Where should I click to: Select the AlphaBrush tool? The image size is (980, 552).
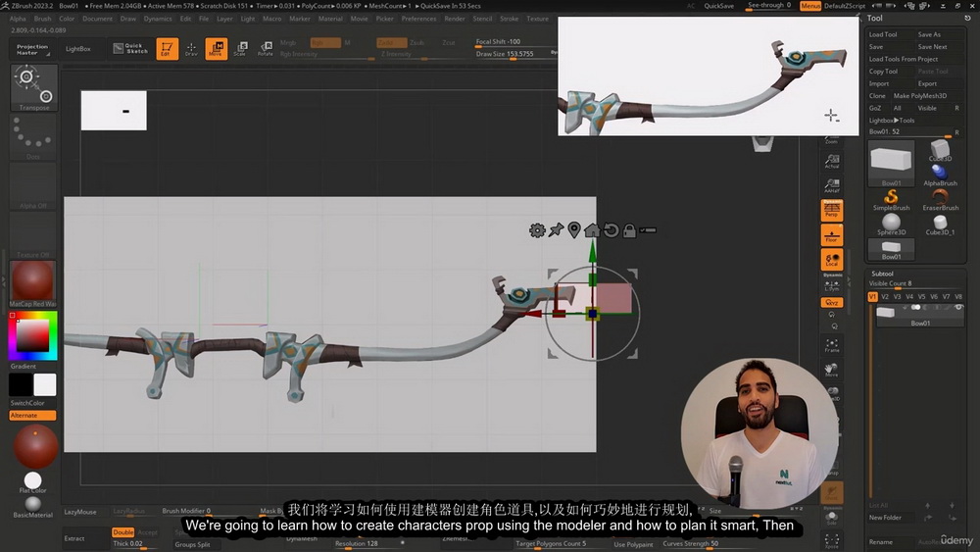940,176
